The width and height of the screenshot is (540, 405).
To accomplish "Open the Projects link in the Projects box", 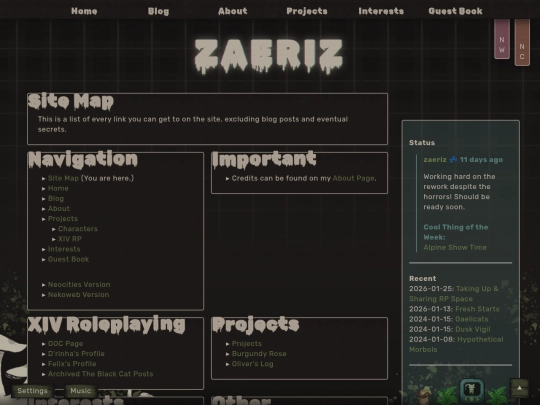I will coord(247,343).
